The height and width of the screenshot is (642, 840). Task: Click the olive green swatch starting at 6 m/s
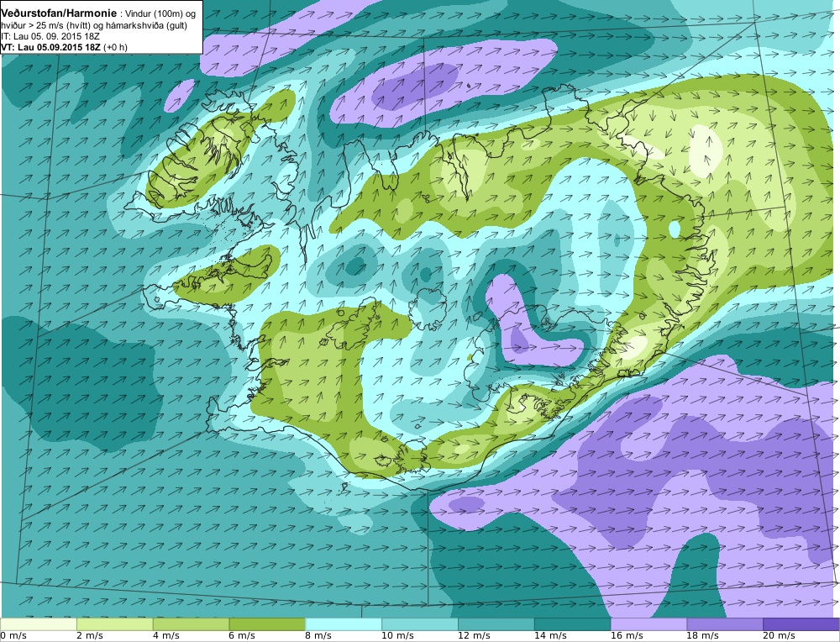pyautogui.click(x=267, y=624)
